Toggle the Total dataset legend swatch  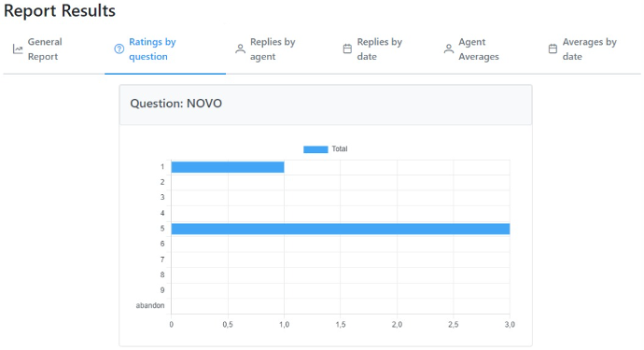[315, 149]
